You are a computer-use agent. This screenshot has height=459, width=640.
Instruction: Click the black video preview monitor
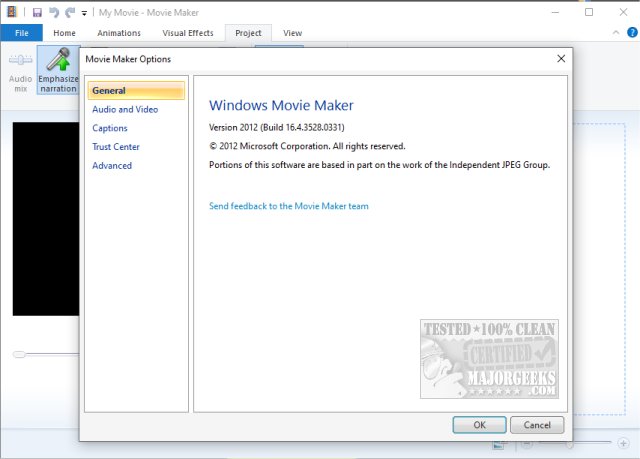point(46,219)
